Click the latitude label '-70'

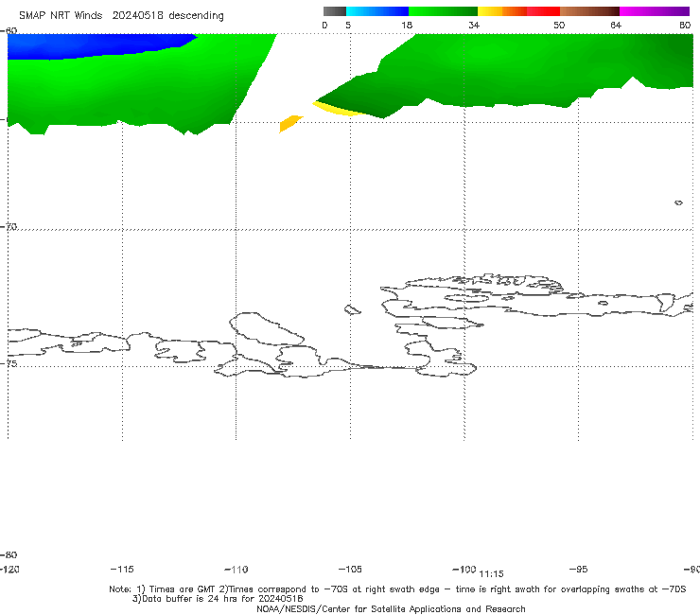pos(9,227)
